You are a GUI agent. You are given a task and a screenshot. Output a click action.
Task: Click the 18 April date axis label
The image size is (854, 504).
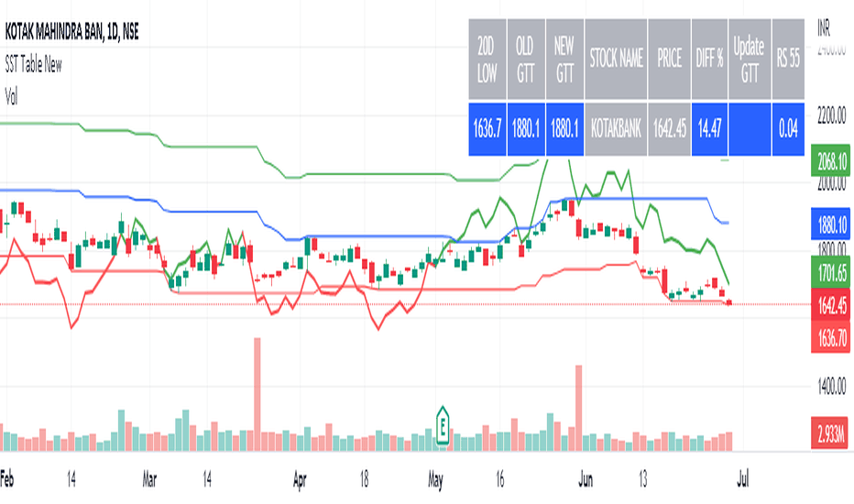(364, 479)
